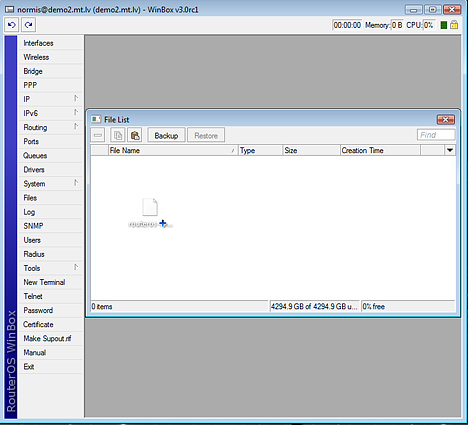
Task: Click the Restore button
Action: [206, 135]
